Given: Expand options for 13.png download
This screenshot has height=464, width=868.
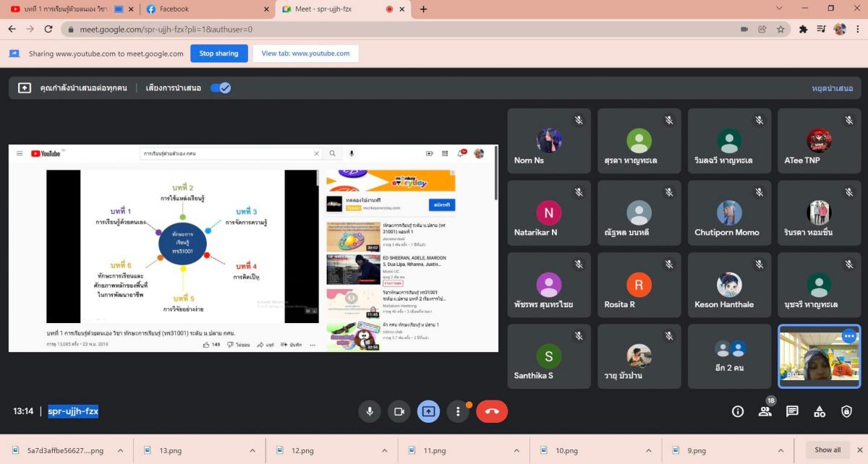Looking at the screenshot, I should pos(252,450).
